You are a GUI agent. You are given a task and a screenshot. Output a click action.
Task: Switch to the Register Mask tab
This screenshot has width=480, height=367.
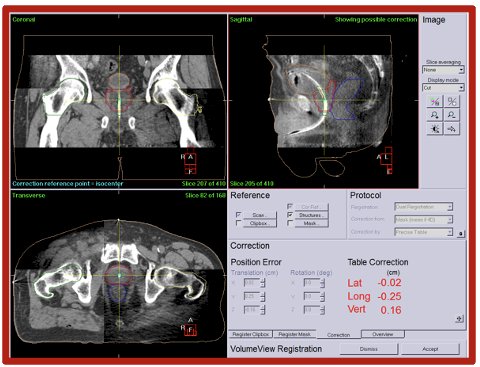(295, 334)
